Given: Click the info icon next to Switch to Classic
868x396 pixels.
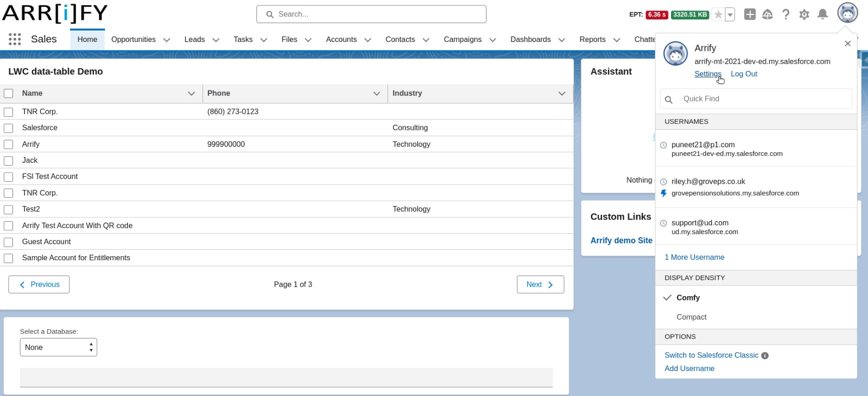Looking at the screenshot, I should pyautogui.click(x=764, y=356).
